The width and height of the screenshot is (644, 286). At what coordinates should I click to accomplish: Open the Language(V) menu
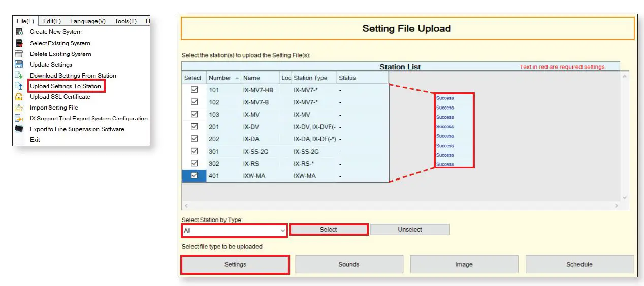coord(88,21)
